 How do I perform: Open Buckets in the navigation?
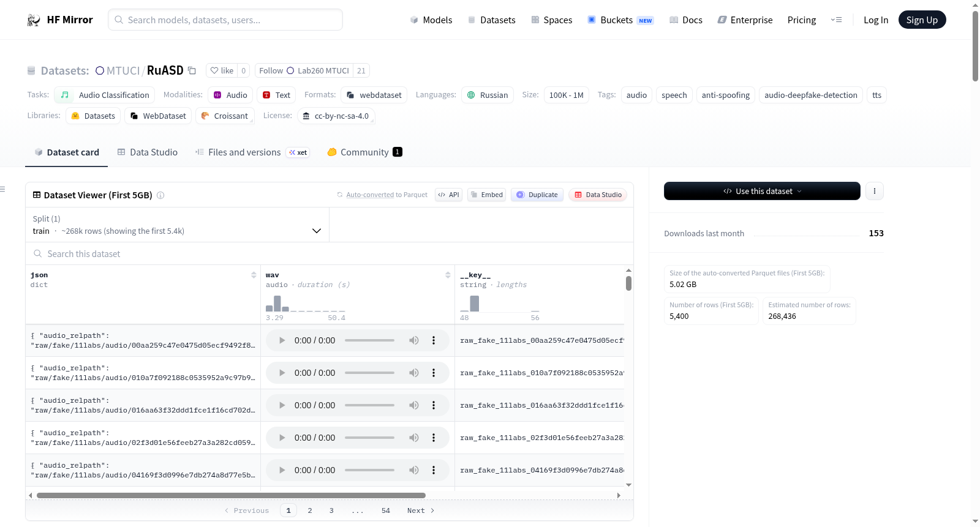click(x=620, y=20)
